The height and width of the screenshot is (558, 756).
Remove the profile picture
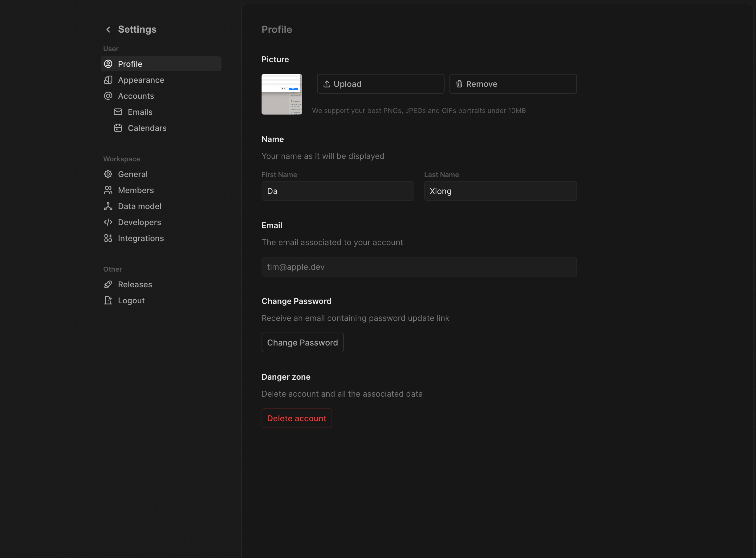(513, 84)
